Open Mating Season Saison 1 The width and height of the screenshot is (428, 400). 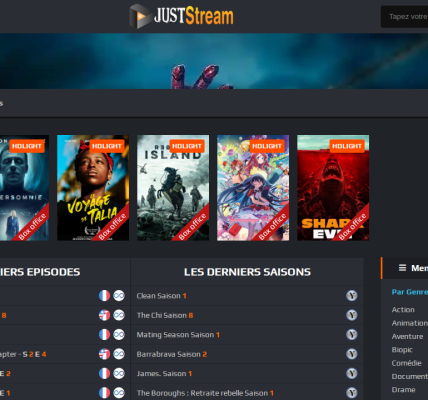[178, 334]
